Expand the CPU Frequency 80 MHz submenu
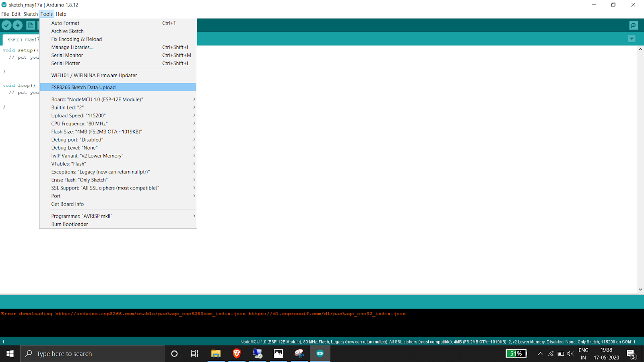Viewport: 644px width, 362px height. (118, 123)
